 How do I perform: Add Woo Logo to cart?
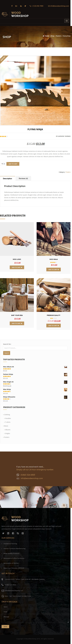(x=17, y=267)
